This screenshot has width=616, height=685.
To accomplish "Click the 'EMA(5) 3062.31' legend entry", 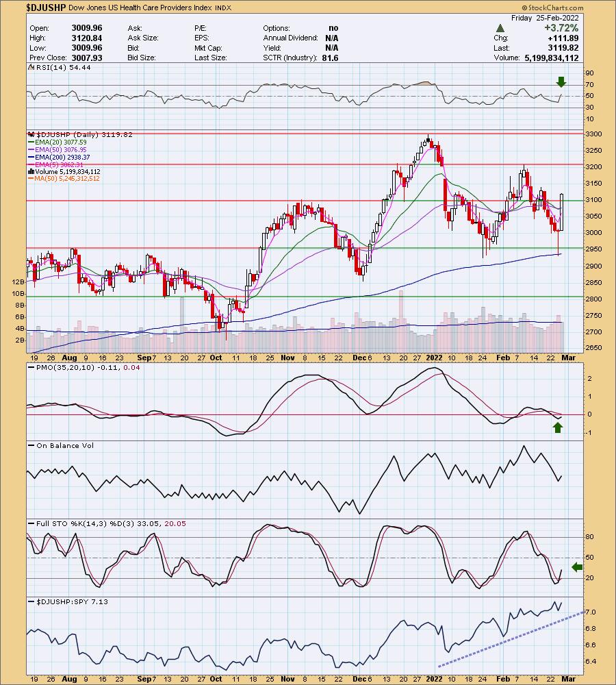I will [59, 164].
